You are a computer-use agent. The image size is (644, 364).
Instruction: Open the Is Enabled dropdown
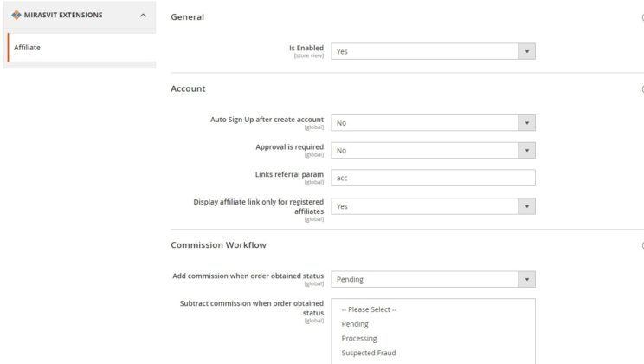[433, 52]
